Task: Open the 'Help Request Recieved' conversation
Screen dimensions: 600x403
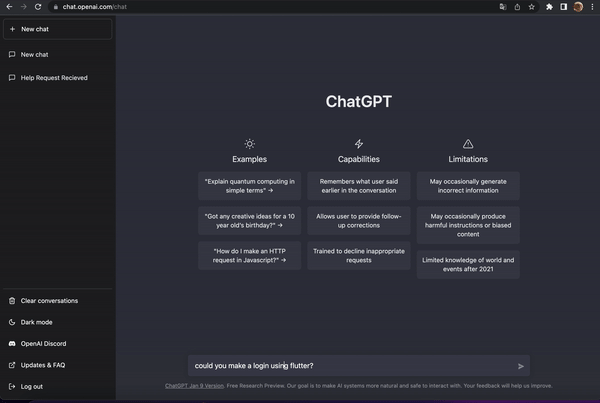Action: [57, 78]
